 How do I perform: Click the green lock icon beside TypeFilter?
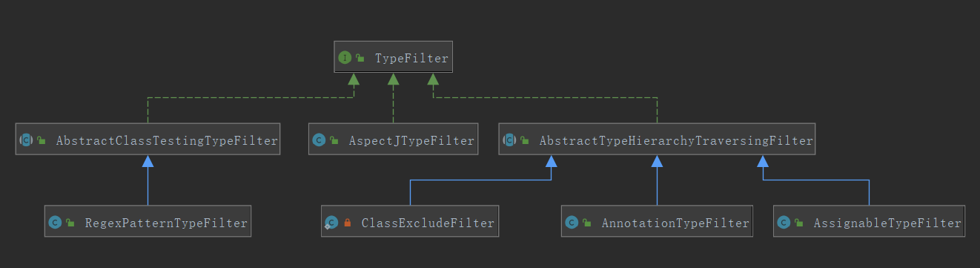[x=360, y=58]
